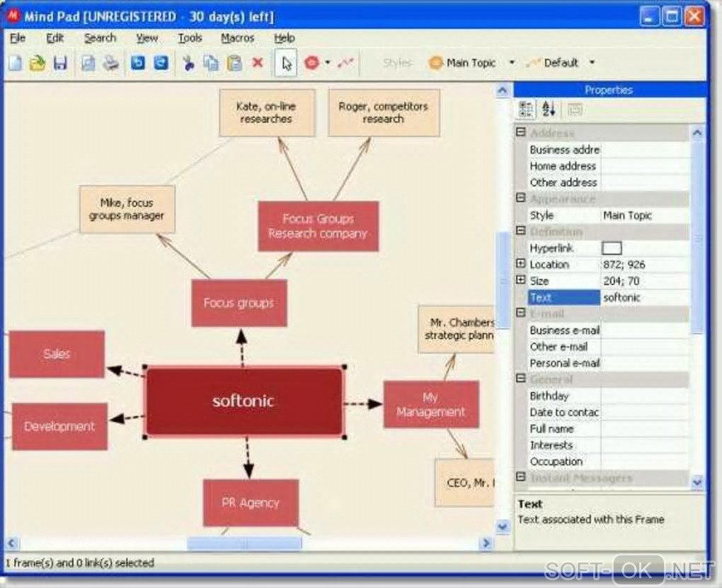
Task: Open the Main Topic style dropdown
Action: pyautogui.click(x=512, y=63)
